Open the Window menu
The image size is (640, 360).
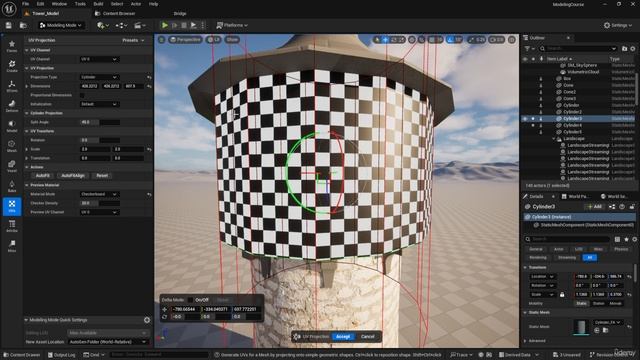59,4
